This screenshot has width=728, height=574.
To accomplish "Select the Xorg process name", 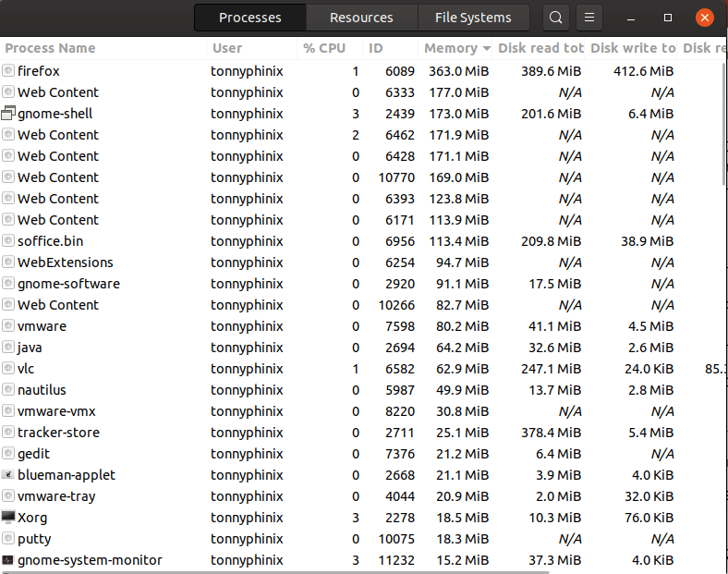I will 32,518.
